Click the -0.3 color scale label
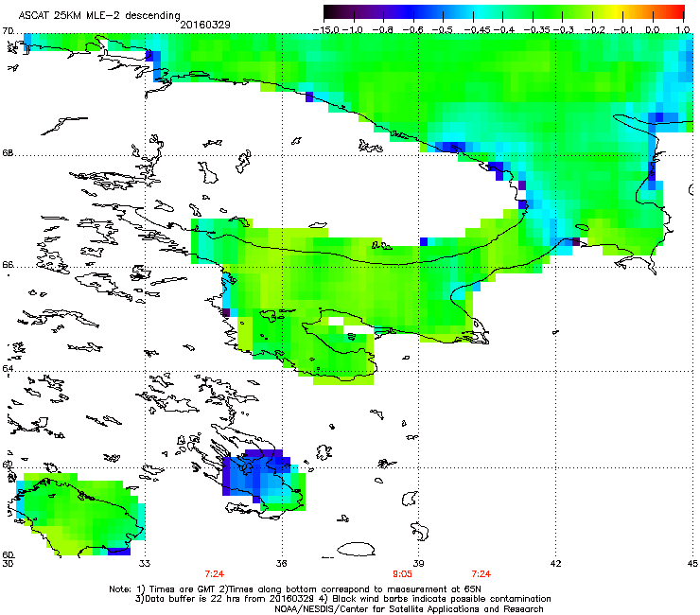The height and width of the screenshot is (615, 700). pos(564,30)
